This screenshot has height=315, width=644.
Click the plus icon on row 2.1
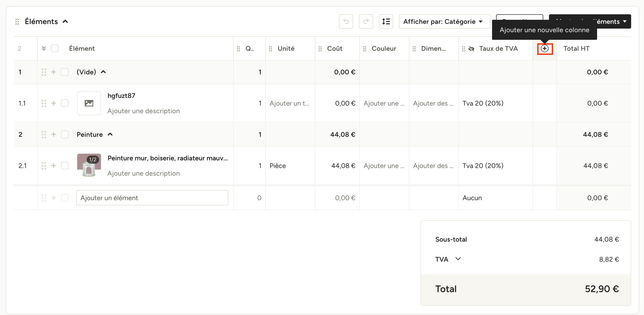point(54,166)
